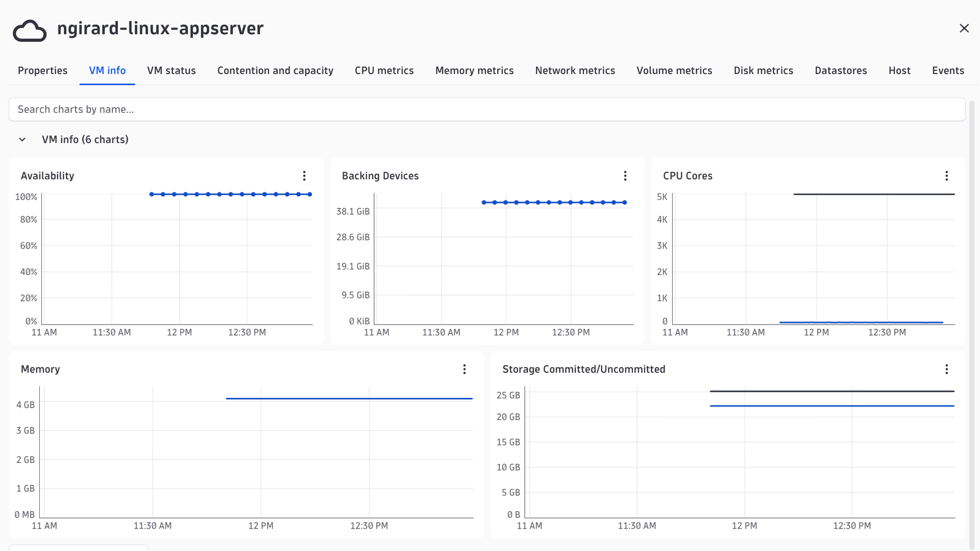Viewport: 980px width, 551px height.
Task: Open the Memory chart options menu
Action: tap(464, 369)
